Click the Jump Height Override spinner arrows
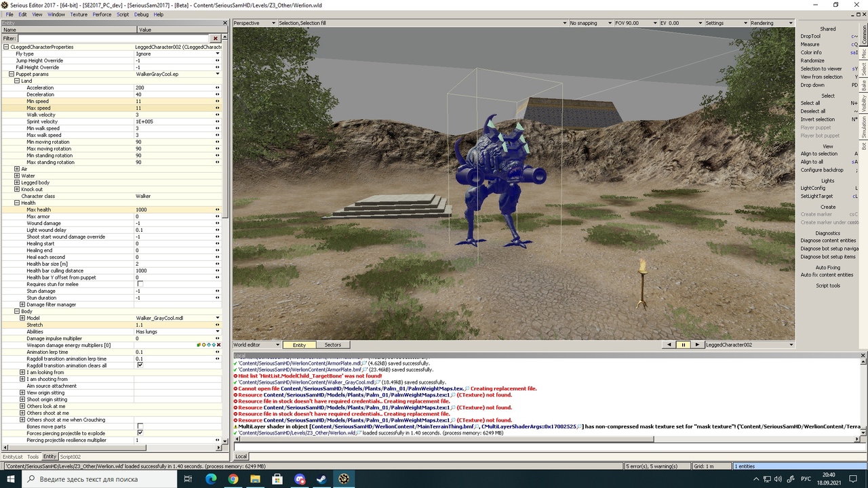This screenshot has width=868, height=488. tap(218, 60)
